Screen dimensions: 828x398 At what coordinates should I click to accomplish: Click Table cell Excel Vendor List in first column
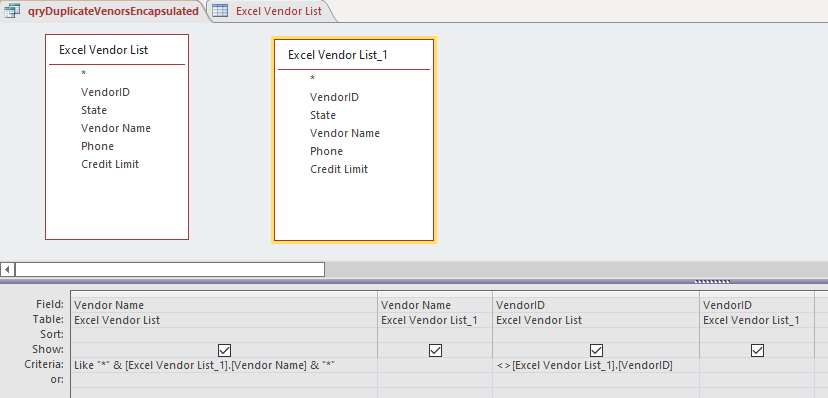(x=224, y=320)
